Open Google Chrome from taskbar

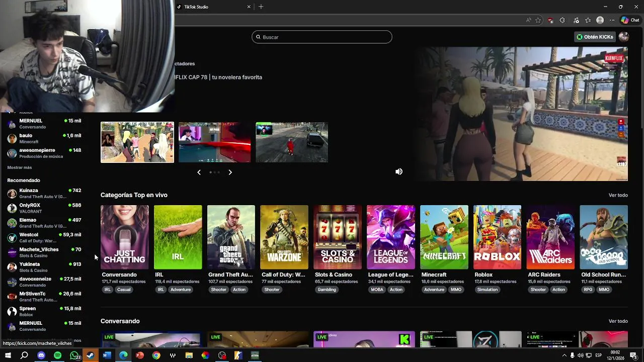click(156, 355)
